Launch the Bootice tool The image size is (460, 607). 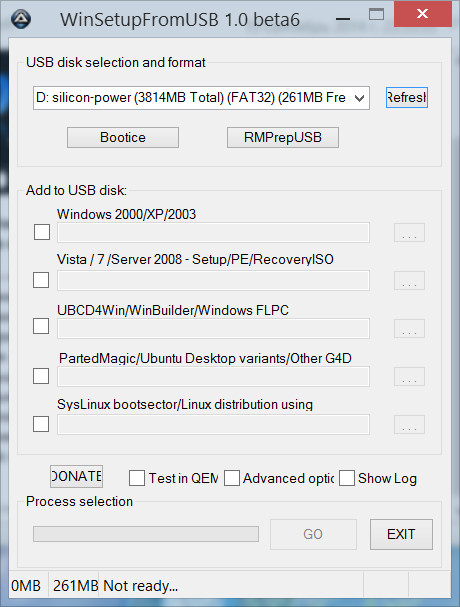coord(123,137)
